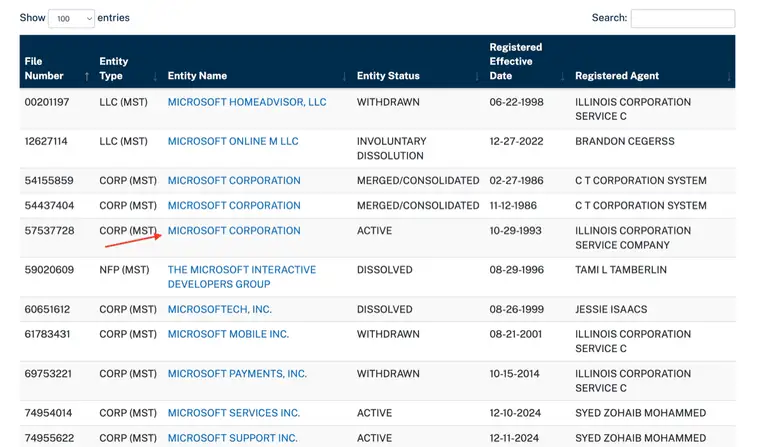Click date 08-29-1996 cell
Screen dimensions: 760x447
(x=517, y=270)
